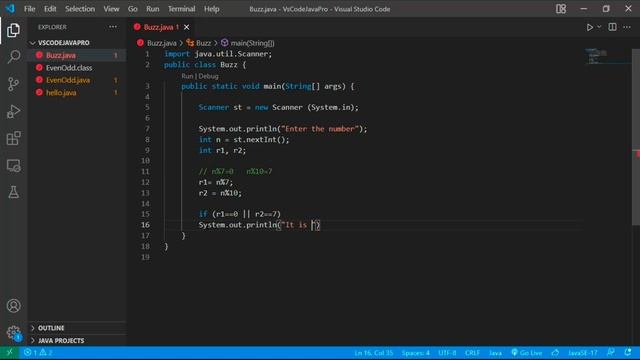Open EvenOdd.java in the explorer

coord(77,80)
